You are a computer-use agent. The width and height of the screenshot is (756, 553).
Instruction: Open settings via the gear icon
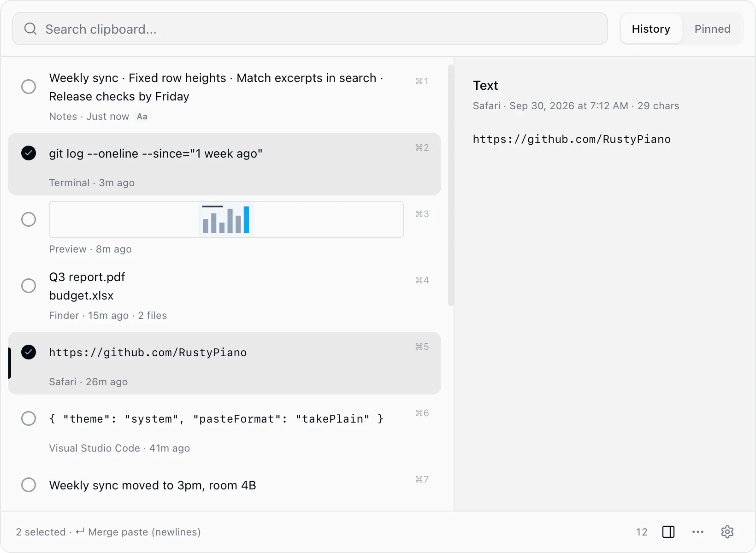coord(727,532)
